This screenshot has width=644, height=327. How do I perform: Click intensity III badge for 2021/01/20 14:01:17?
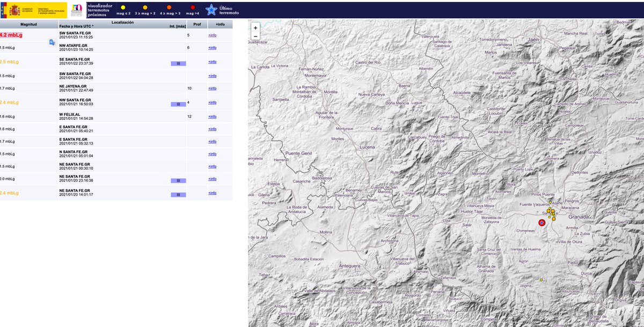[178, 195]
